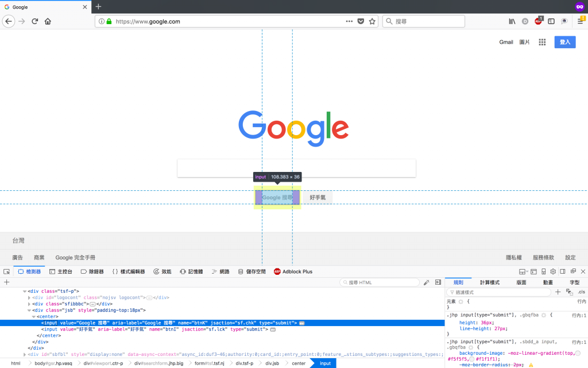
Task: Open a new tab with plus button
Action: [98, 6]
